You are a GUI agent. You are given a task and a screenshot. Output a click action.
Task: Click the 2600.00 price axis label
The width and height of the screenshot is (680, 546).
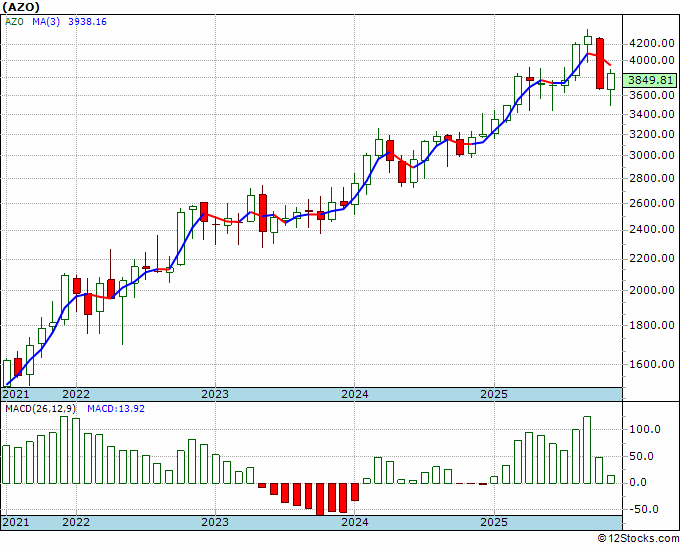tap(651, 203)
